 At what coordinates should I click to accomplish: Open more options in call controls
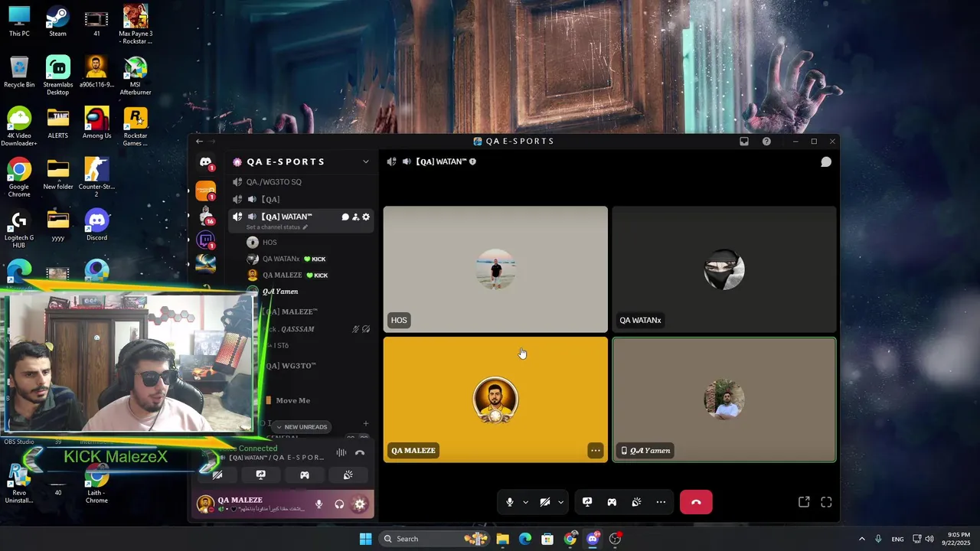[x=661, y=502]
